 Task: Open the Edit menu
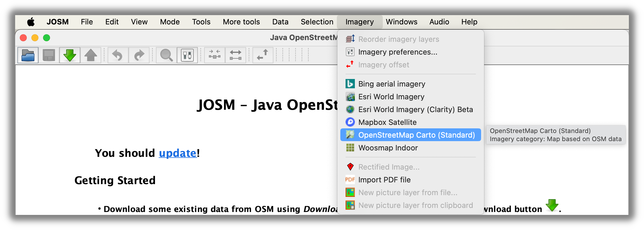pyautogui.click(x=112, y=22)
